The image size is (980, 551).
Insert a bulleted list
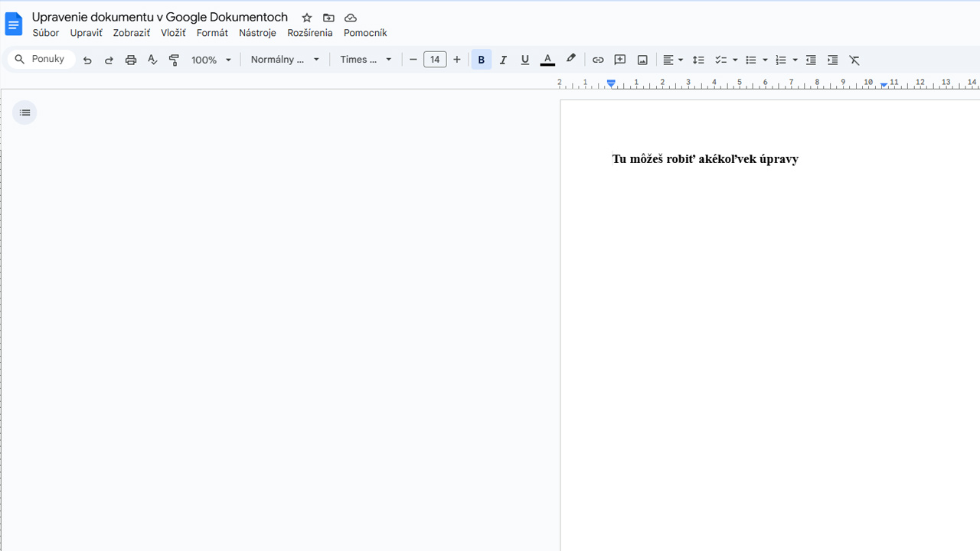tap(751, 60)
